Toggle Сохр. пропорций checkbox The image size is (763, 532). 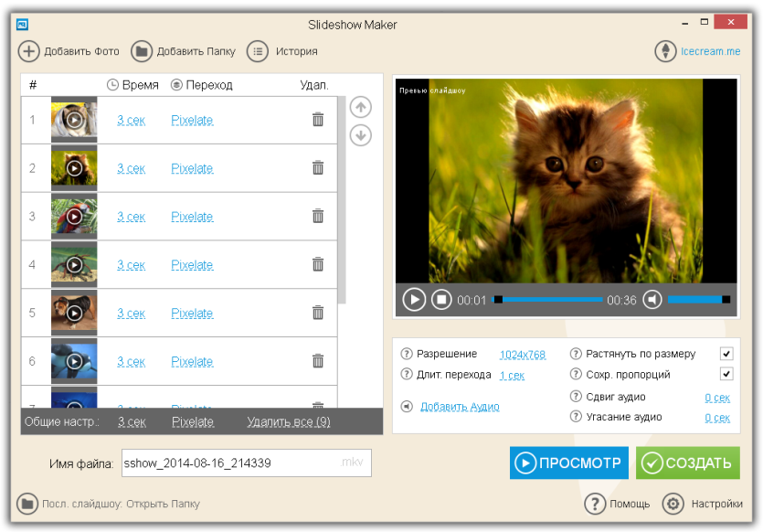pos(726,374)
